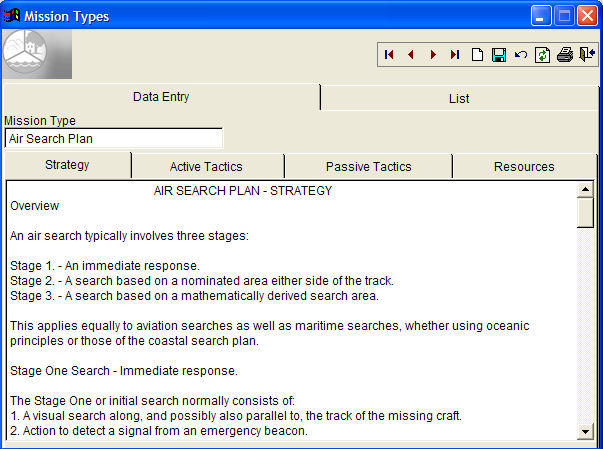Click the line starting 'Stage 2. - A search'

(202, 281)
